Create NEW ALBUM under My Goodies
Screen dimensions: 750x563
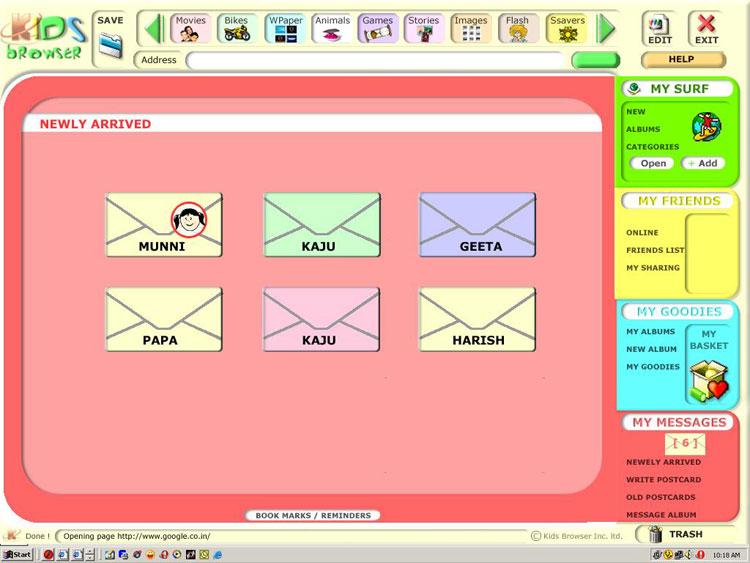tap(651, 349)
